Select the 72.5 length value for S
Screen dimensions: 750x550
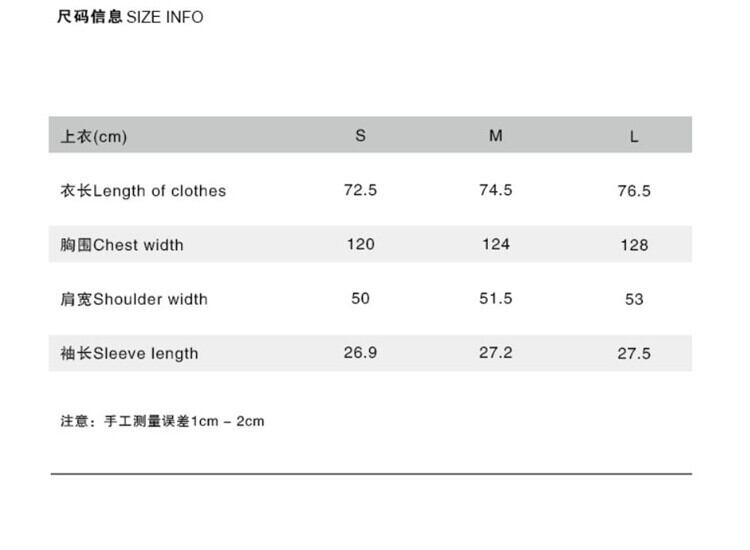tap(360, 190)
